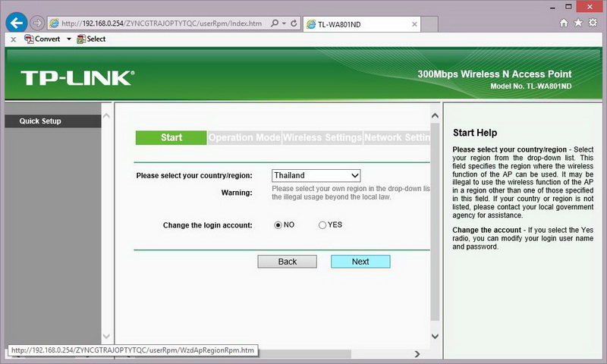Click main frame scrollbar down arrow
The width and height of the screenshot is (607, 364).
[x=435, y=337]
